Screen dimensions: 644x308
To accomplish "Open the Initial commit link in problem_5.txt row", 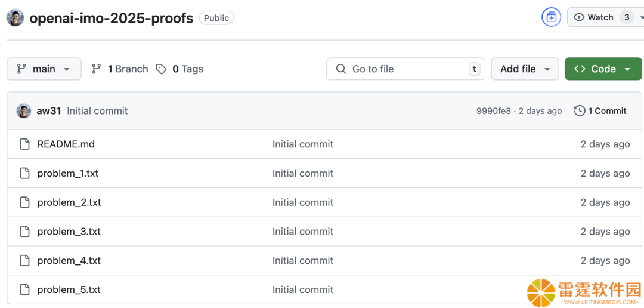I will 303,290.
